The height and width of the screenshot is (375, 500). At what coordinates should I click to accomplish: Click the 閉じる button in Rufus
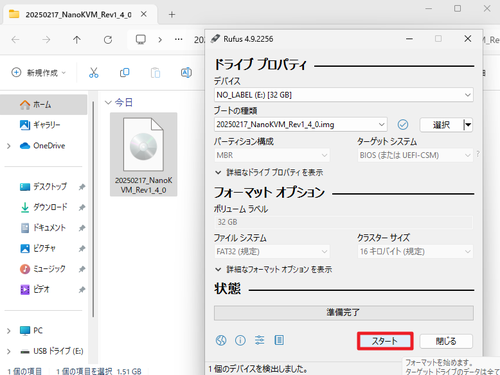point(446,341)
